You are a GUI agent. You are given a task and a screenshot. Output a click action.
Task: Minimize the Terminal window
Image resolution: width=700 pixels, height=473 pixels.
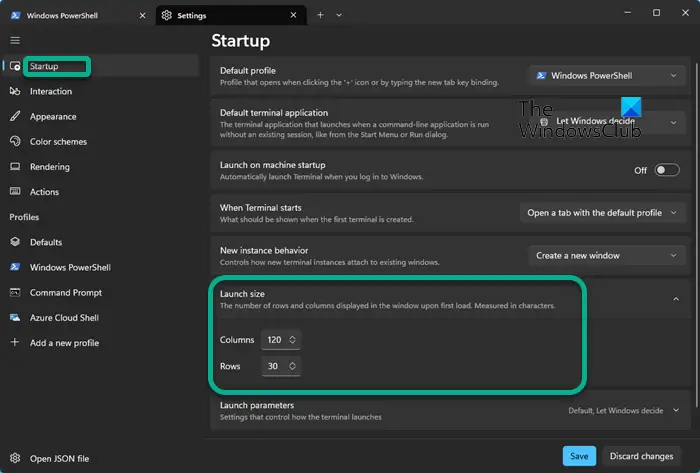click(628, 13)
